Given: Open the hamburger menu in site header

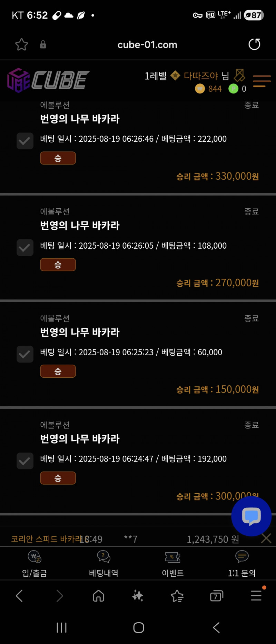Looking at the screenshot, I should (262, 81).
